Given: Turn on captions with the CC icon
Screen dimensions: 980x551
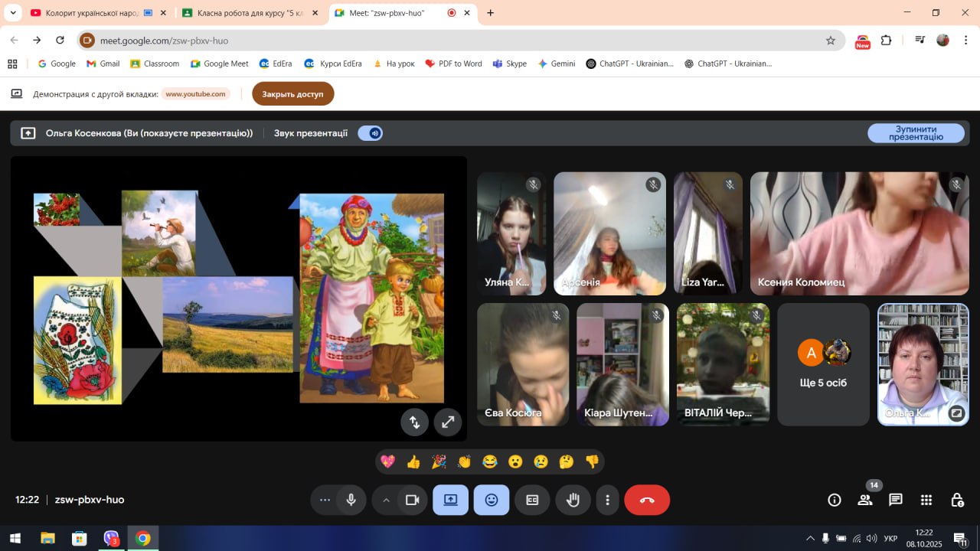Looking at the screenshot, I should point(532,500).
